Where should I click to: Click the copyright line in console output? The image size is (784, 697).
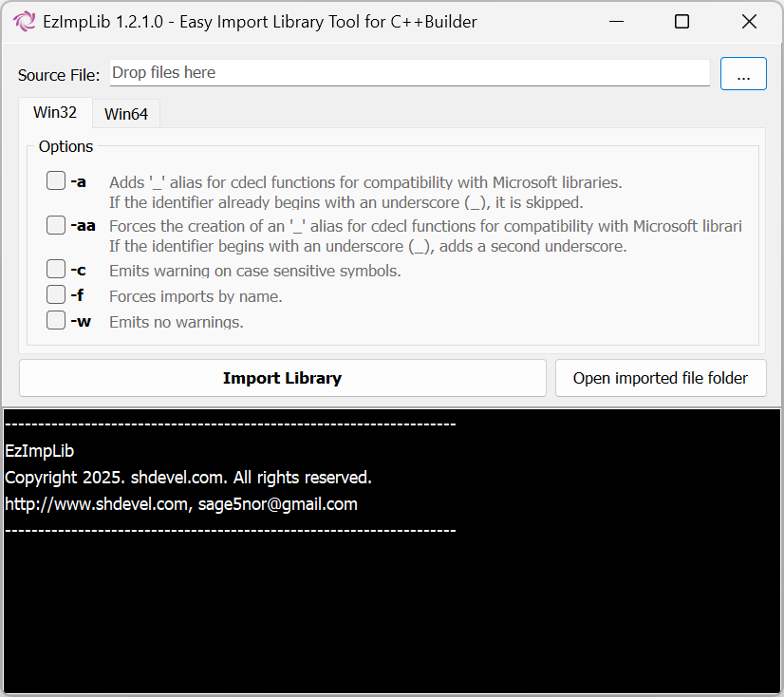(x=188, y=478)
